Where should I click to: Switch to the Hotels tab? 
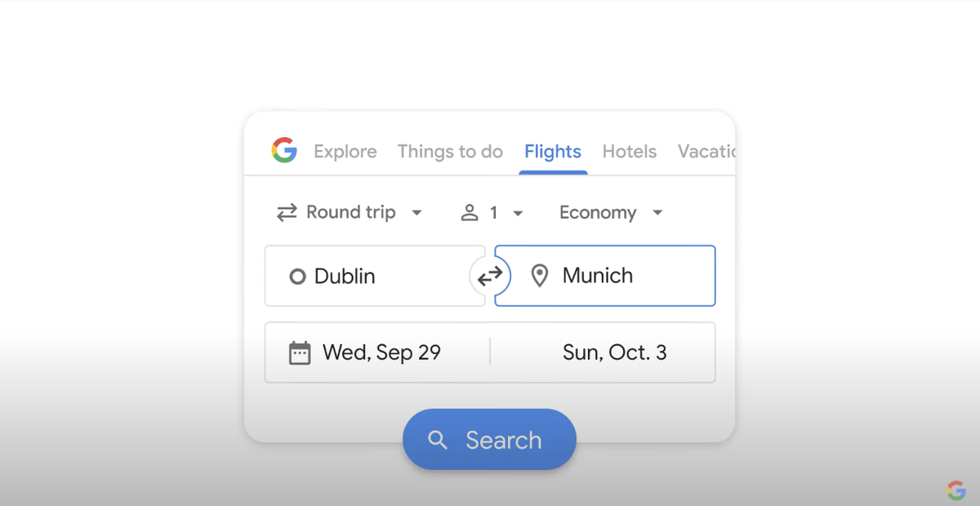click(629, 151)
